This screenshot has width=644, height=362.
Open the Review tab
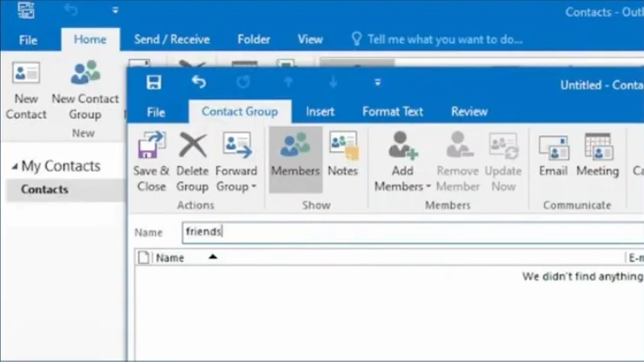(469, 112)
